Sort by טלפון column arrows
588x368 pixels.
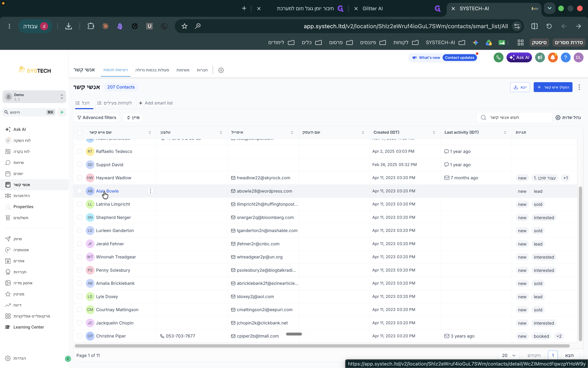click(x=221, y=132)
